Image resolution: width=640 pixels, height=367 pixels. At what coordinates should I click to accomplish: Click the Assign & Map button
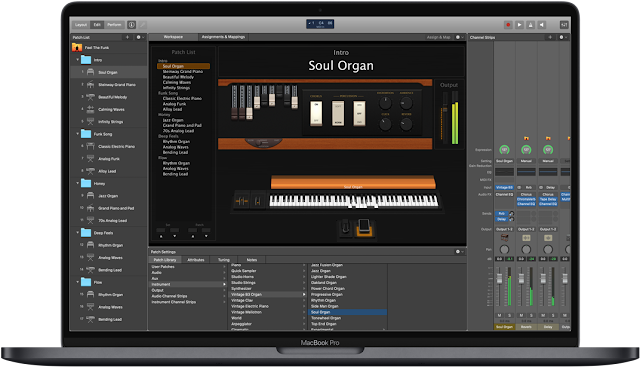click(x=438, y=37)
